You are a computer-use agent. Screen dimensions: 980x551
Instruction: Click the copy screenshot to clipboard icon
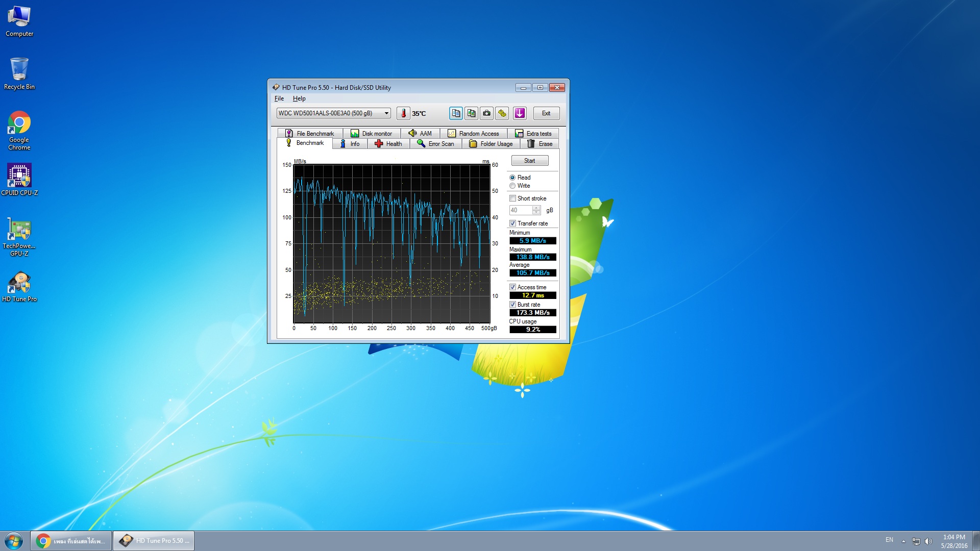click(471, 113)
